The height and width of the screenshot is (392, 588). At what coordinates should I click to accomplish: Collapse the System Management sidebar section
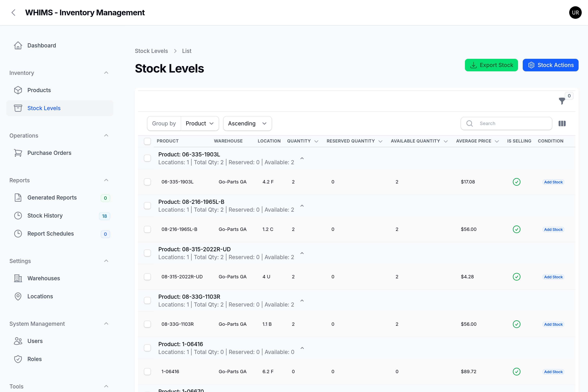coord(106,324)
